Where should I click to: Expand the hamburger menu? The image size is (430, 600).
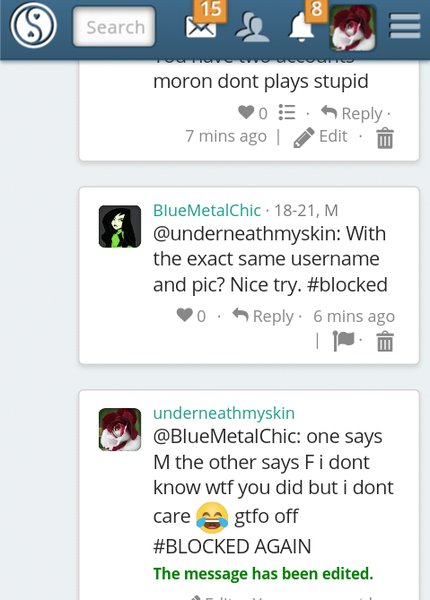tap(405, 26)
